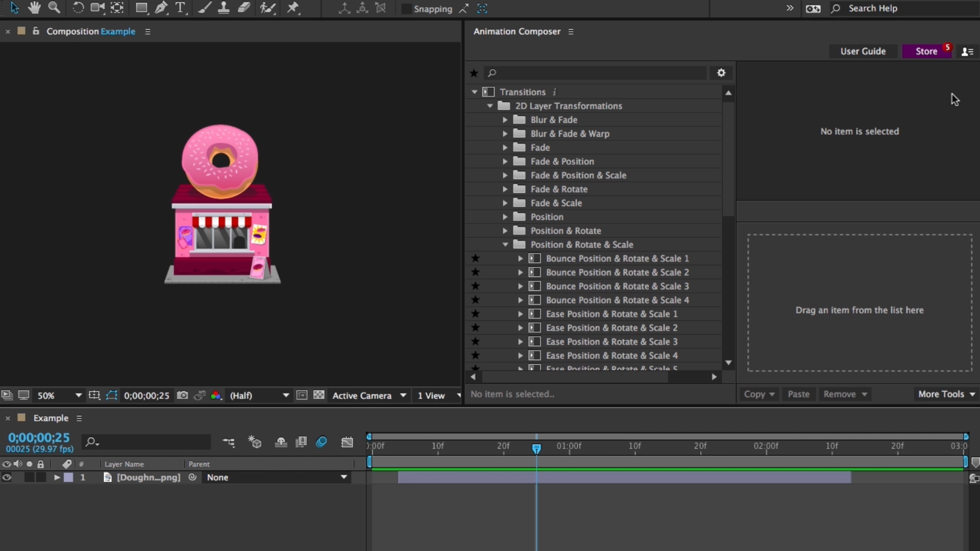This screenshot has width=980, height=551.
Task: Enable frame blending for the composition
Action: [301, 442]
